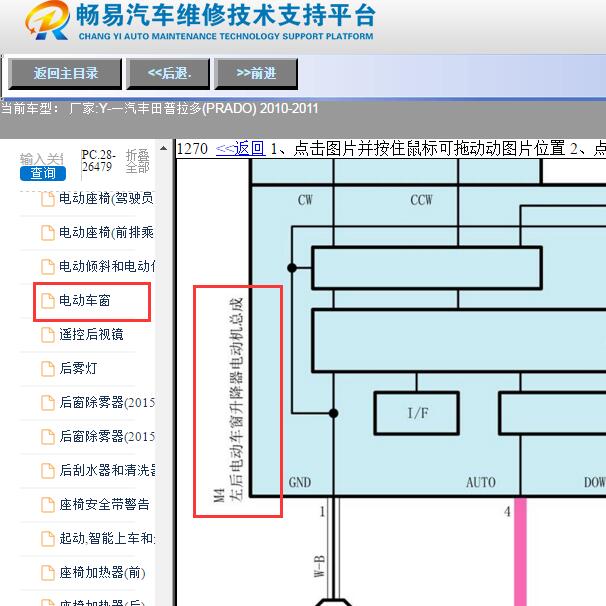Select 后刮水器和清洗 in the sidebar list
The width and height of the screenshot is (606, 606).
click(108, 470)
